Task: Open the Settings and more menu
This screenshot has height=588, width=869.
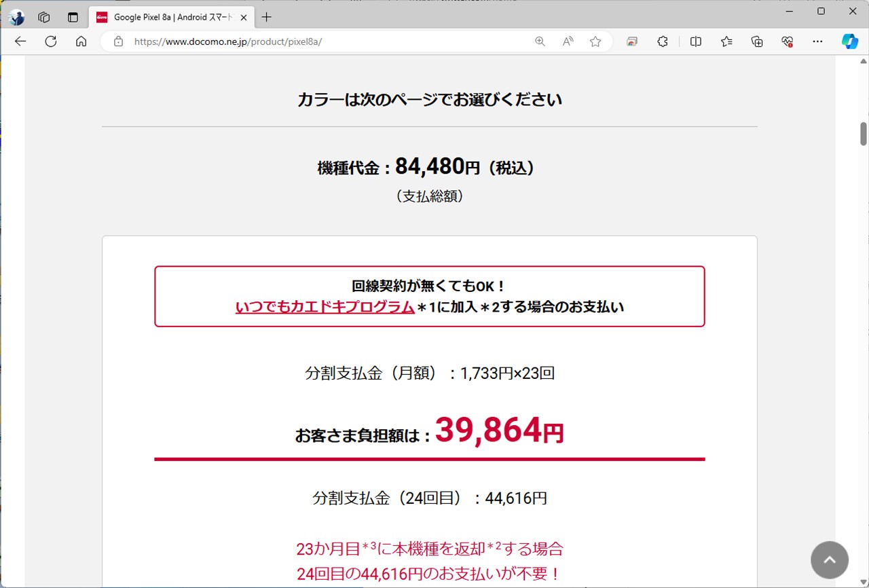Action: pyautogui.click(x=817, y=41)
